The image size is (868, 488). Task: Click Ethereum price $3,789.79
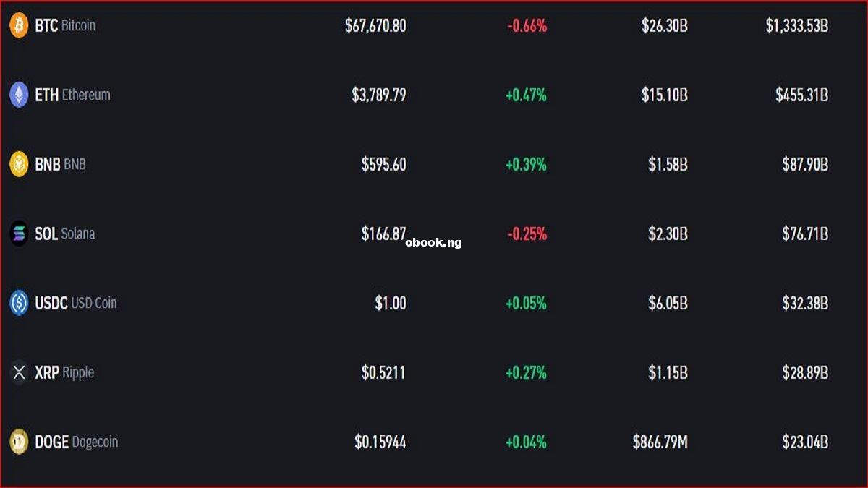379,95
